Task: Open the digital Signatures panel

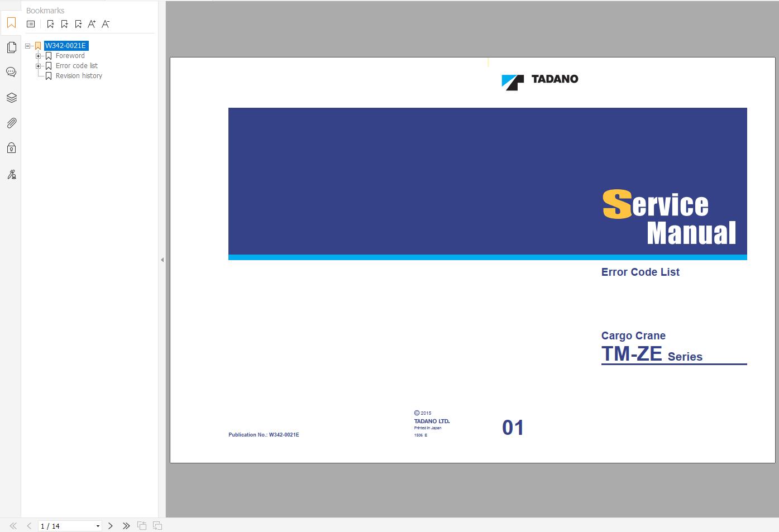Action: point(11,175)
